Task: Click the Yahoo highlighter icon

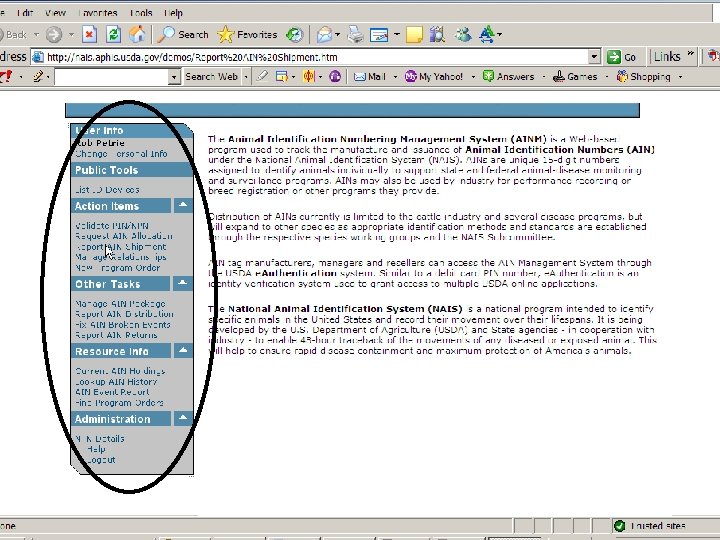Action: point(262,76)
